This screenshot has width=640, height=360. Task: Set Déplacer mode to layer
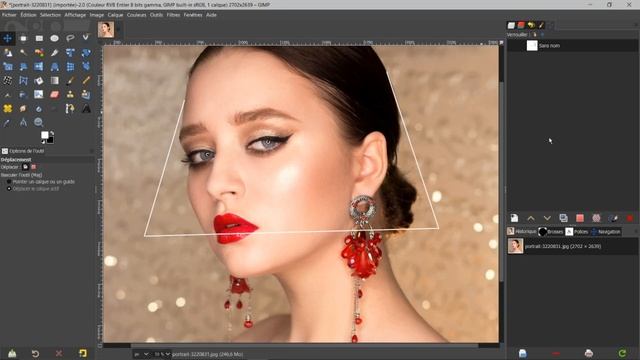(25, 167)
